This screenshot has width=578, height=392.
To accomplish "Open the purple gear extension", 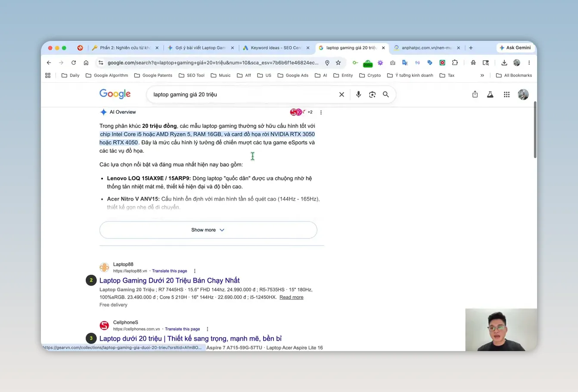I will point(380,63).
